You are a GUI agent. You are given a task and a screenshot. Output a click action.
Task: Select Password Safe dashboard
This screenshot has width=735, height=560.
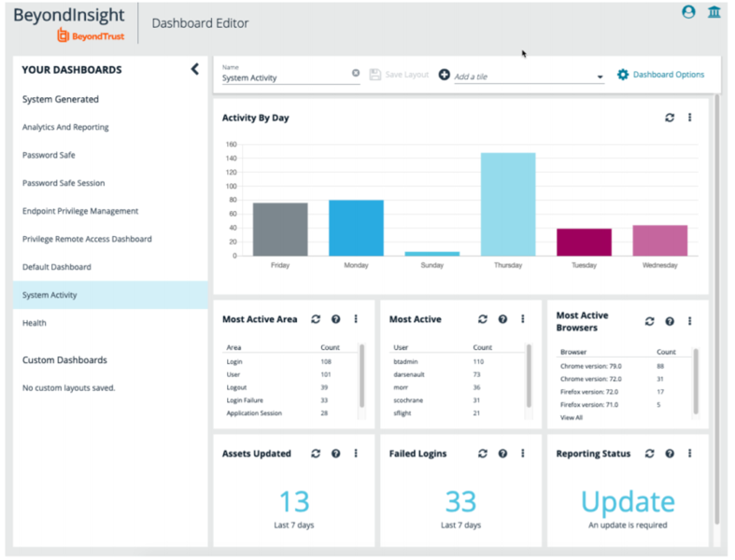49,155
